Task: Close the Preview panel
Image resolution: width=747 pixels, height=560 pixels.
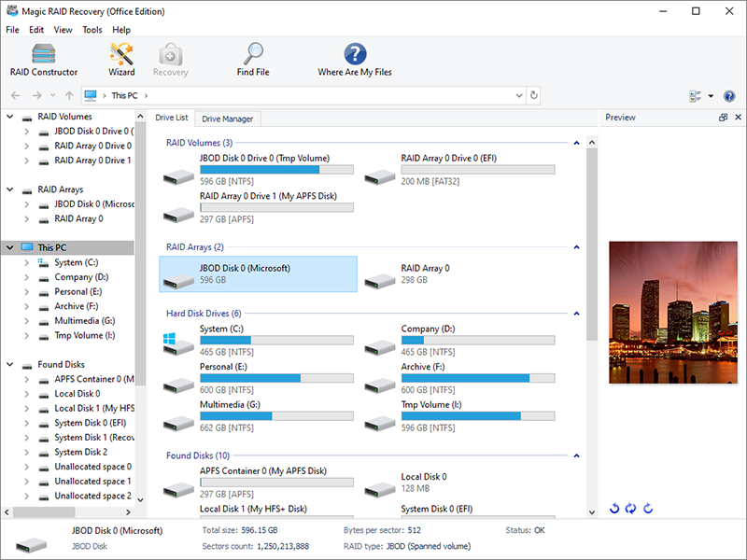Action: point(738,118)
